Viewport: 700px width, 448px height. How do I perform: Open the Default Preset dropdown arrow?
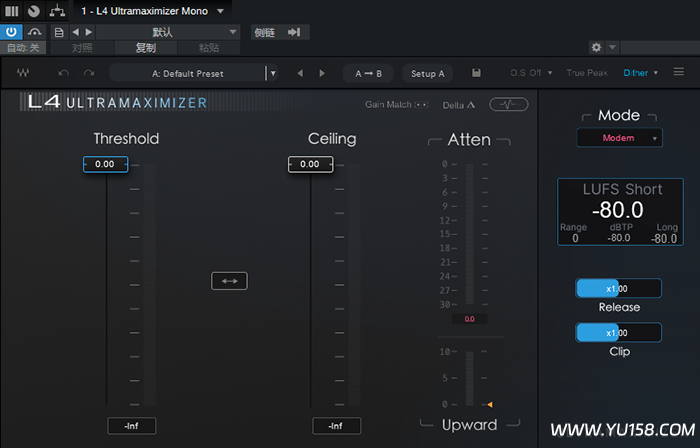coord(272,73)
